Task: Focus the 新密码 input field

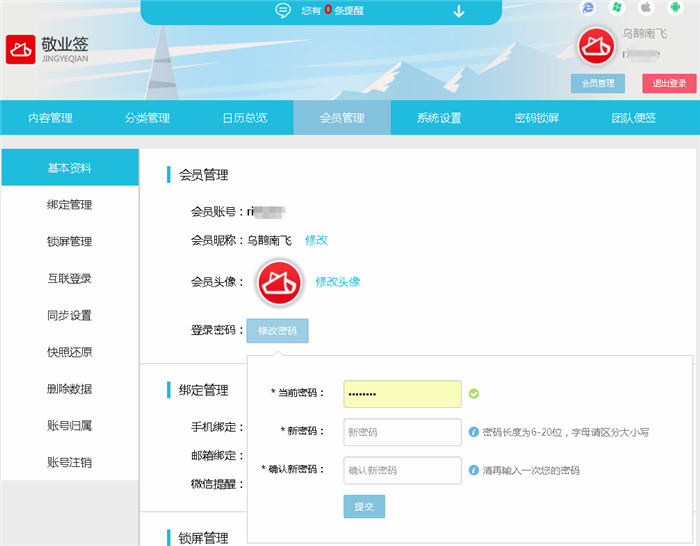Action: click(x=401, y=432)
